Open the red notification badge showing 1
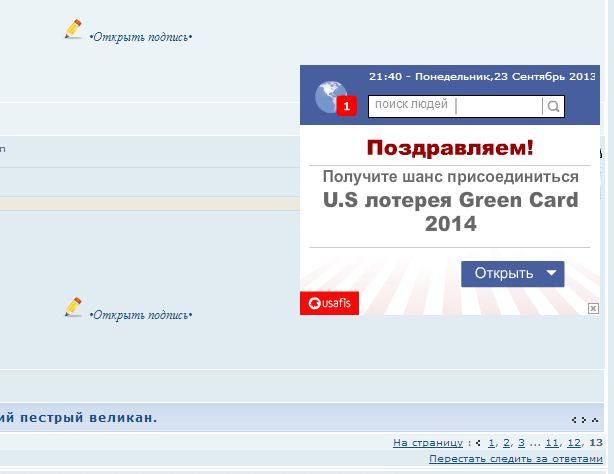Viewport: 614px width, 474px height. [x=347, y=106]
